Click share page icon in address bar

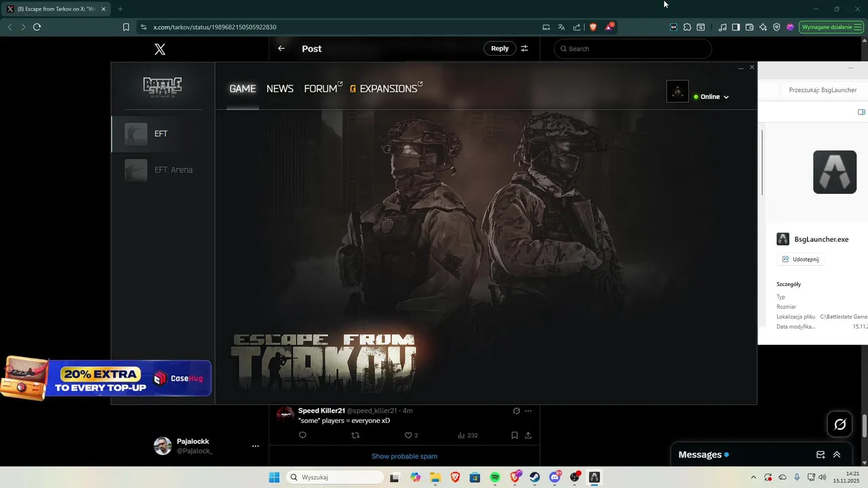pos(576,27)
